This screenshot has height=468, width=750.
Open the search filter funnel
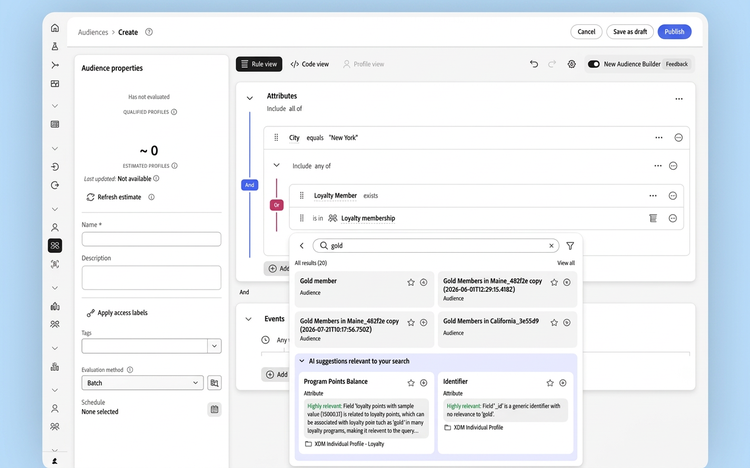click(570, 246)
